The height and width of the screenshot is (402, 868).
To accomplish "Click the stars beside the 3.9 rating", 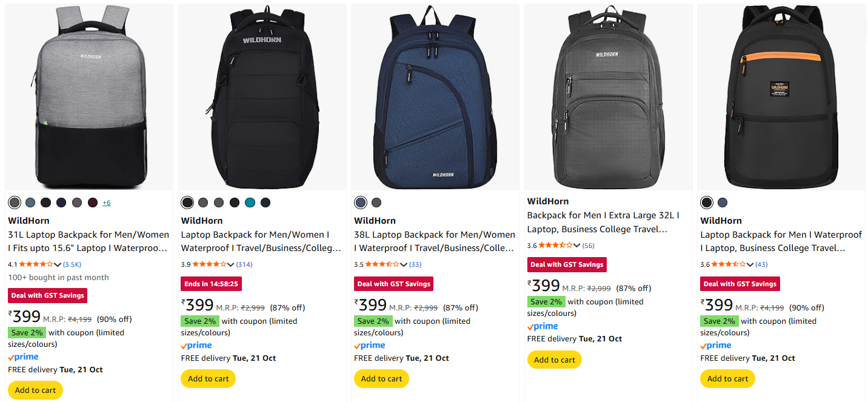I will (209, 264).
